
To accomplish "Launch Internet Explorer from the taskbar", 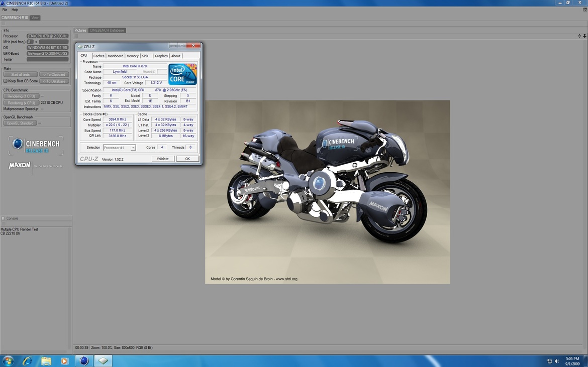I will 27,361.
